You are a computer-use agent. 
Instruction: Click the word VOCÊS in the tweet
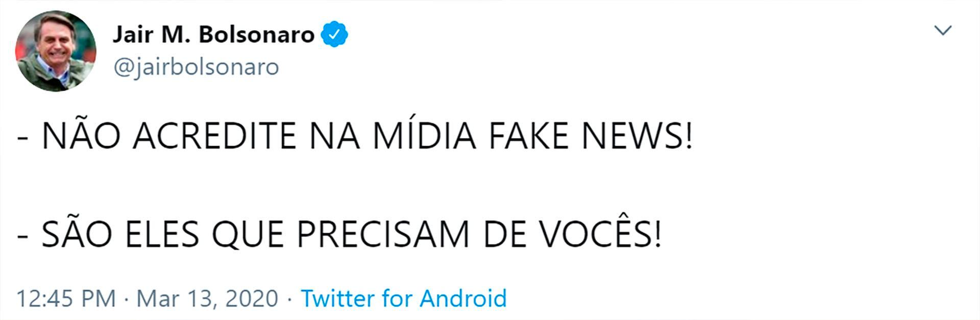pyautogui.click(x=600, y=235)
